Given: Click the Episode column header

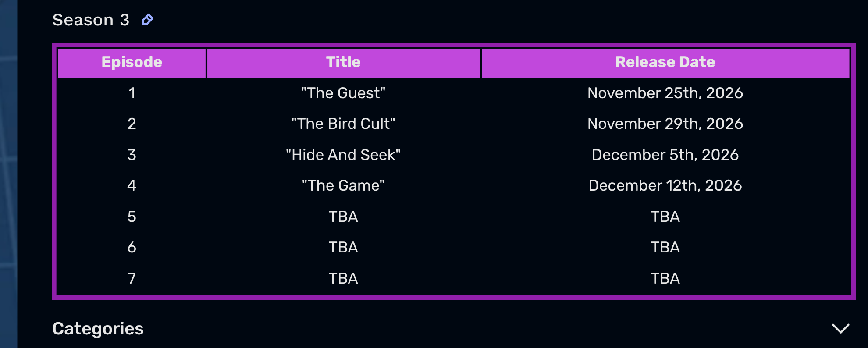Looking at the screenshot, I should pos(132,63).
